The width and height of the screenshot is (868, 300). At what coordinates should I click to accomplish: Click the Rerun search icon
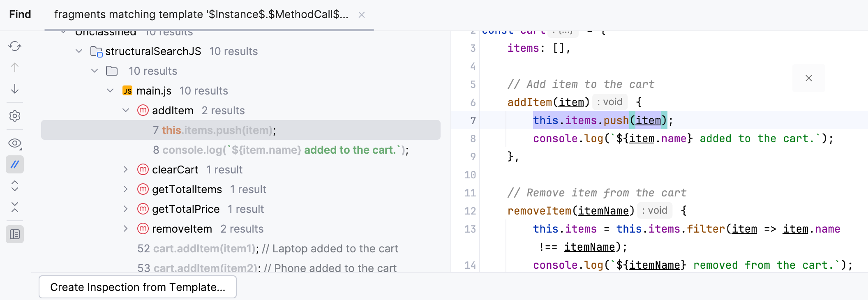(x=15, y=46)
